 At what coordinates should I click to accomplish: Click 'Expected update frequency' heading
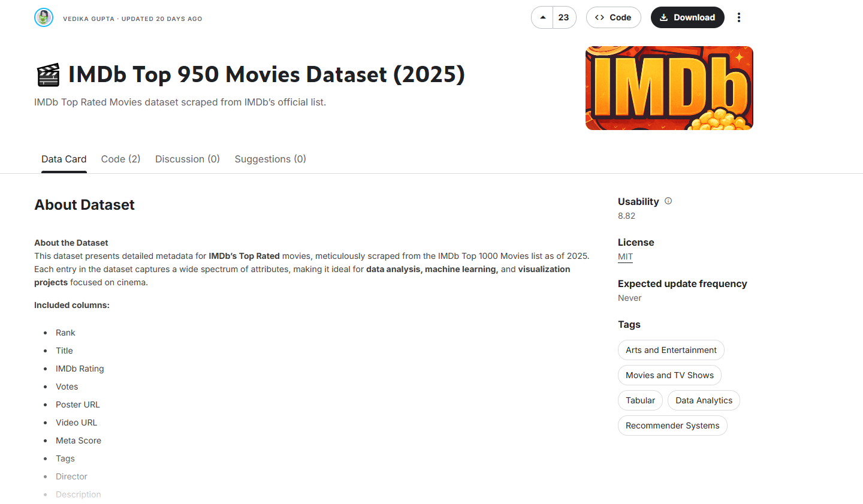683,283
